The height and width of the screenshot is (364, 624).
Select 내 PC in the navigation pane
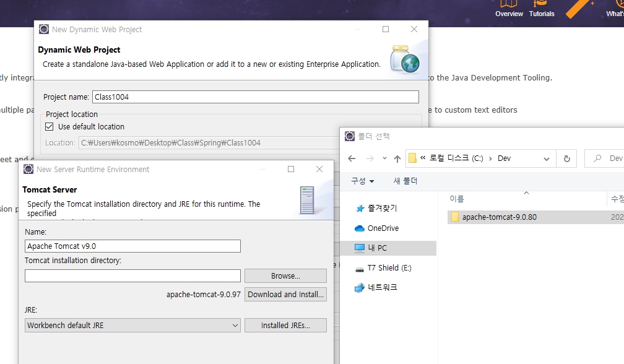tap(388, 248)
